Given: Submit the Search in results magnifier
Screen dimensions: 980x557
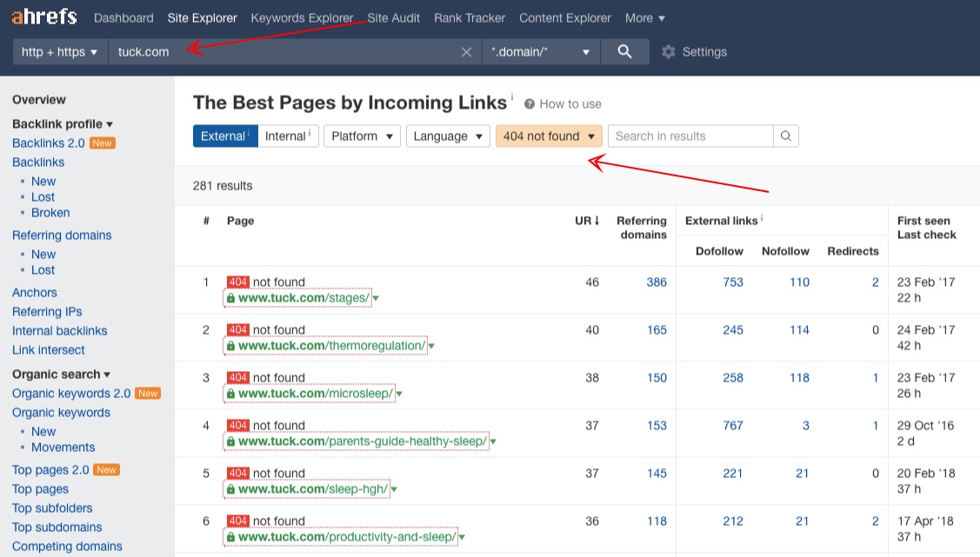Looking at the screenshot, I should pyautogui.click(x=785, y=136).
